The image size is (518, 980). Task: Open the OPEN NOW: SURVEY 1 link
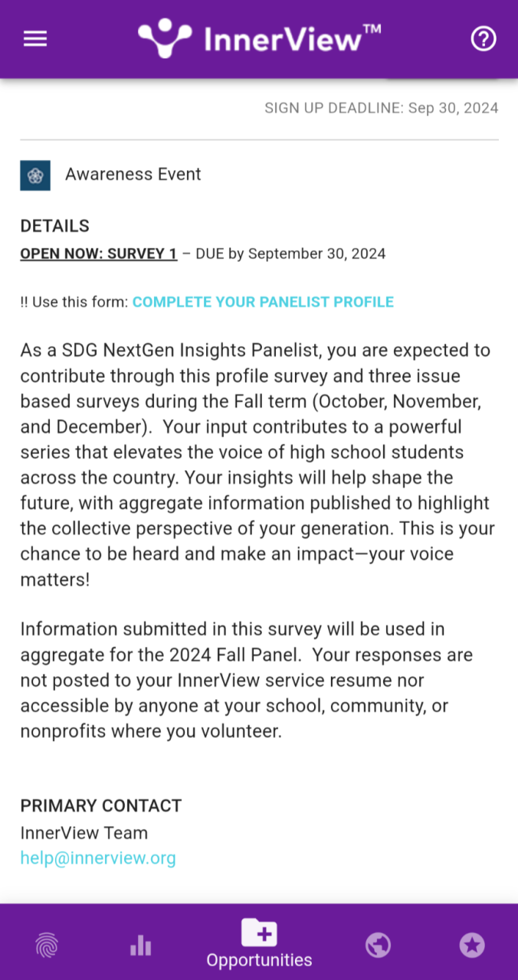click(99, 253)
